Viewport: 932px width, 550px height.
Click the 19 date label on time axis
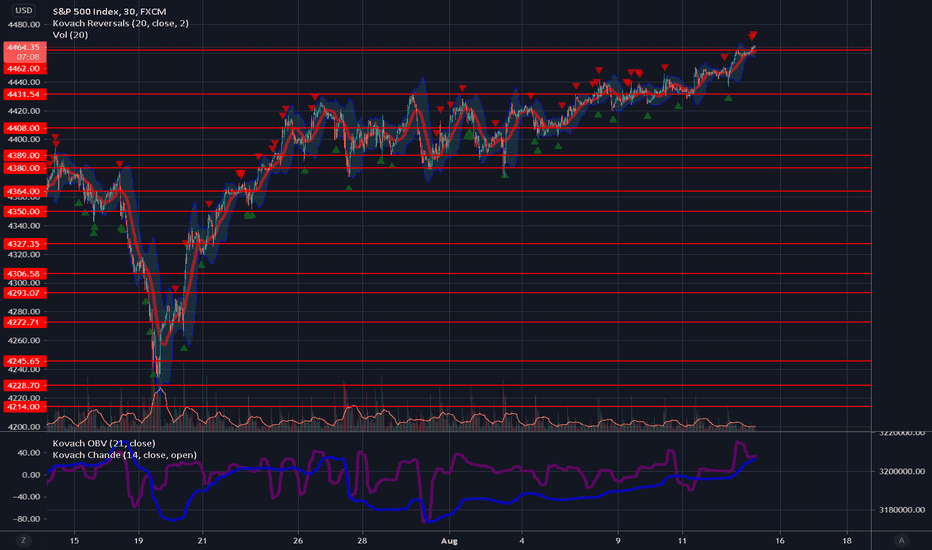[x=138, y=540]
